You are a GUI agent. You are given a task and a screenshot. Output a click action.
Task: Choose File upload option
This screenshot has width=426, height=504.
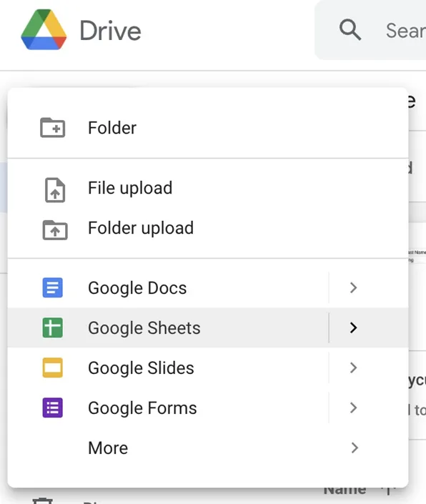pyautogui.click(x=208, y=188)
